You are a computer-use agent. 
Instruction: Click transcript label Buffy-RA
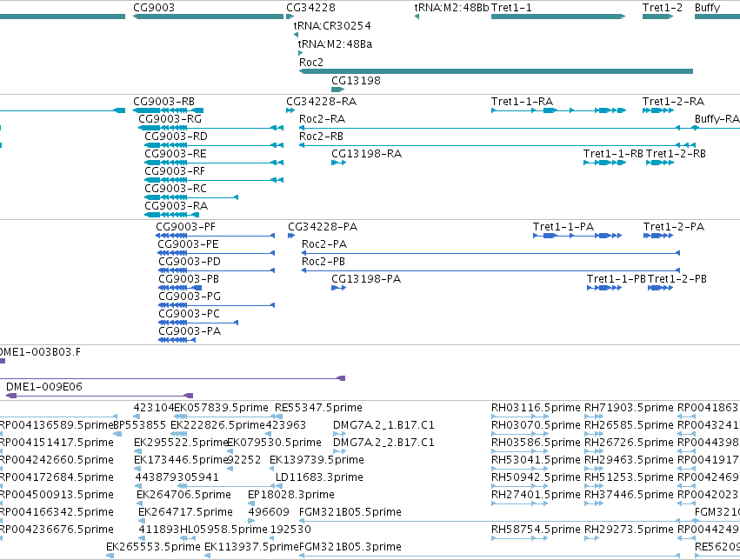coord(717,119)
